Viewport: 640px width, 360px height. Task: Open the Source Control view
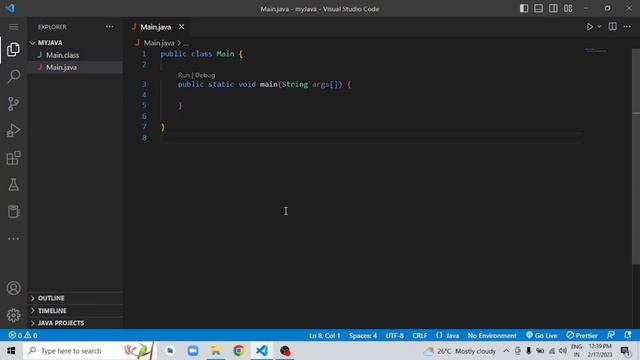(x=13, y=104)
